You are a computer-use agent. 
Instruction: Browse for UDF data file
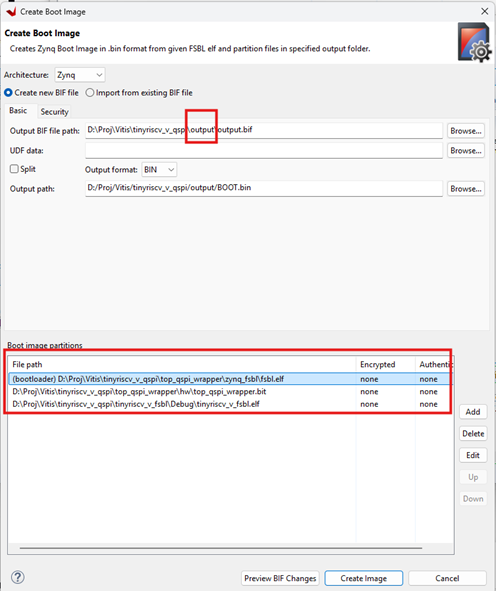(x=466, y=150)
